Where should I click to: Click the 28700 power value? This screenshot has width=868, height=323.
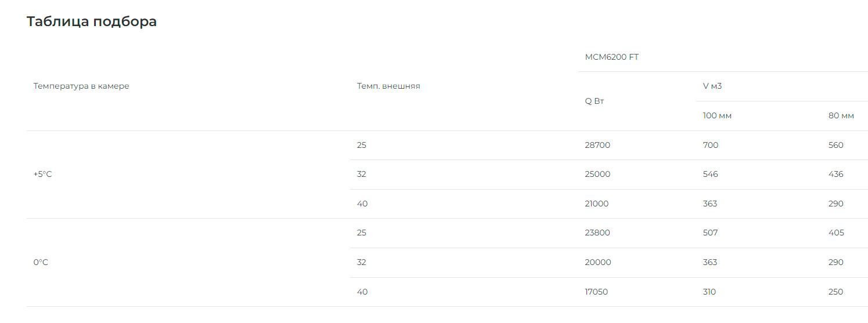[x=597, y=146]
